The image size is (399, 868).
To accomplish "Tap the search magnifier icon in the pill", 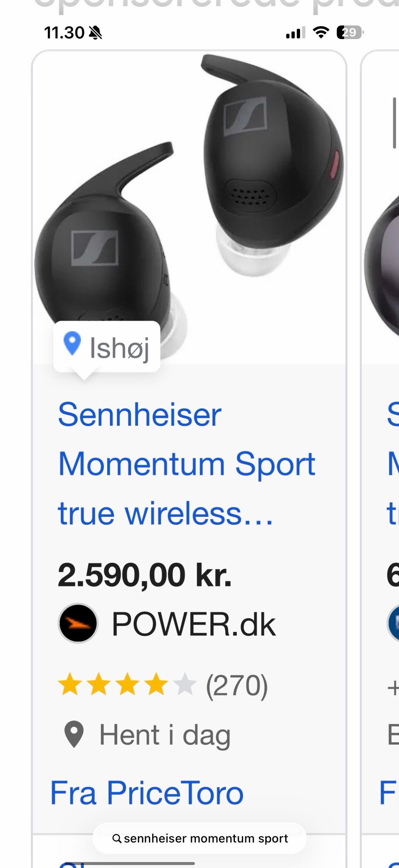I will 117,838.
